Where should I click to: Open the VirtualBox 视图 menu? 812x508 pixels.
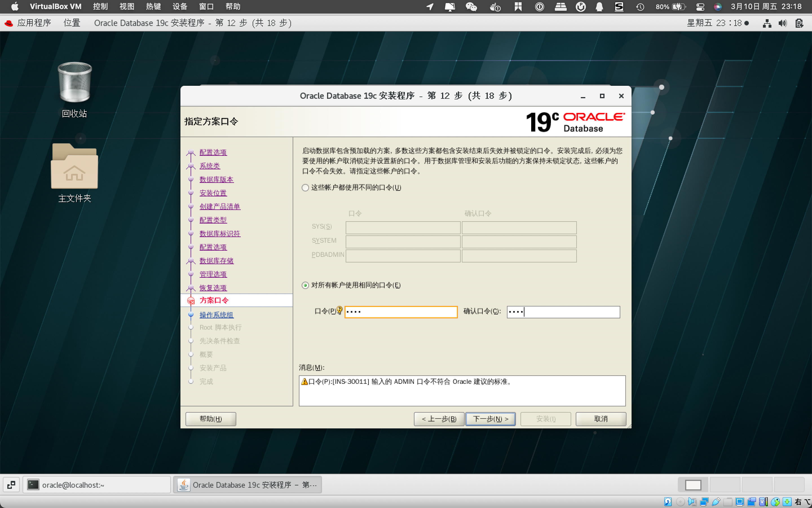coord(127,6)
